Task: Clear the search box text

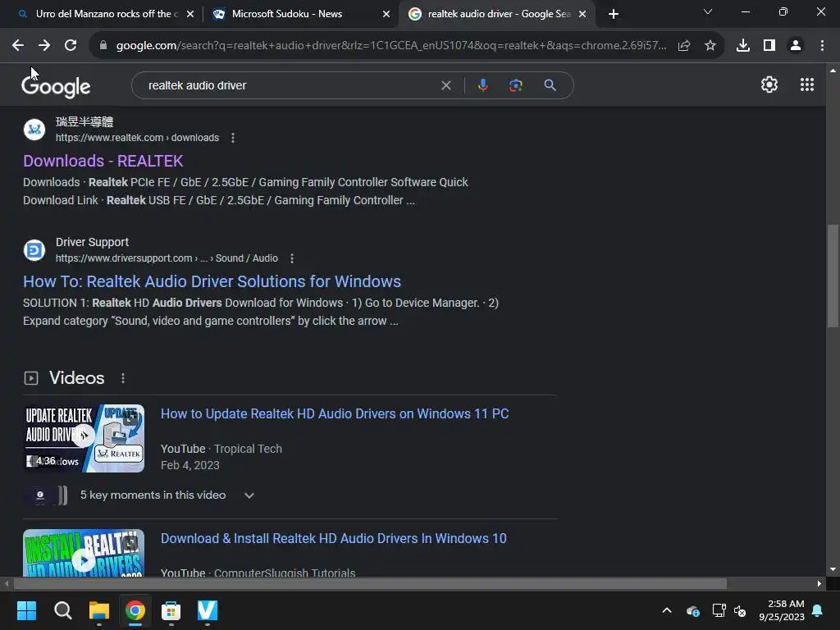Action: pos(445,85)
